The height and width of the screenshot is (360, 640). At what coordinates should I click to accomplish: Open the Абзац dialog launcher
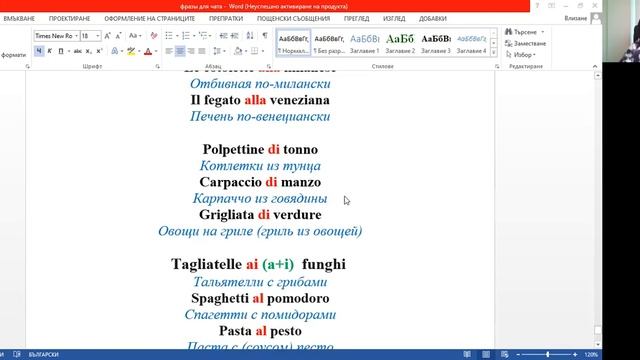coord(269,66)
